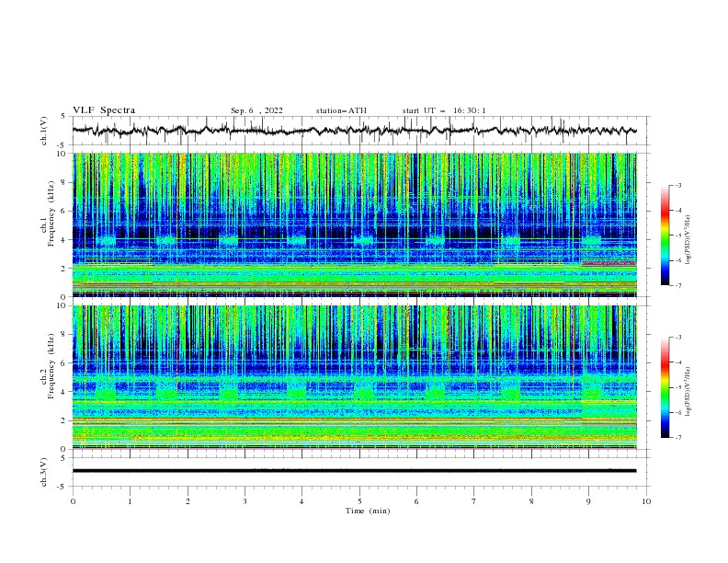The width and height of the screenshot is (728, 563).
Task: Click time axis tick label '10'
Action: click(x=646, y=501)
